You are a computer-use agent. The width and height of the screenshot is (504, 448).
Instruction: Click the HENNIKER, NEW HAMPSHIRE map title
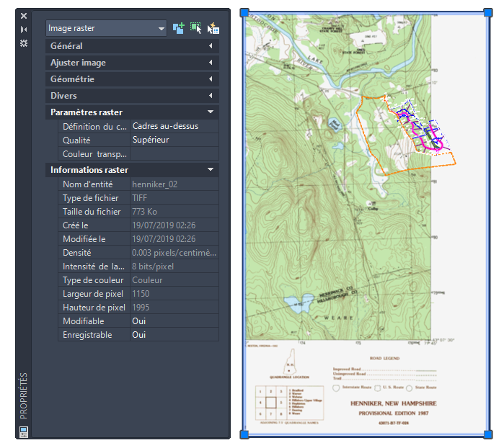click(x=393, y=403)
